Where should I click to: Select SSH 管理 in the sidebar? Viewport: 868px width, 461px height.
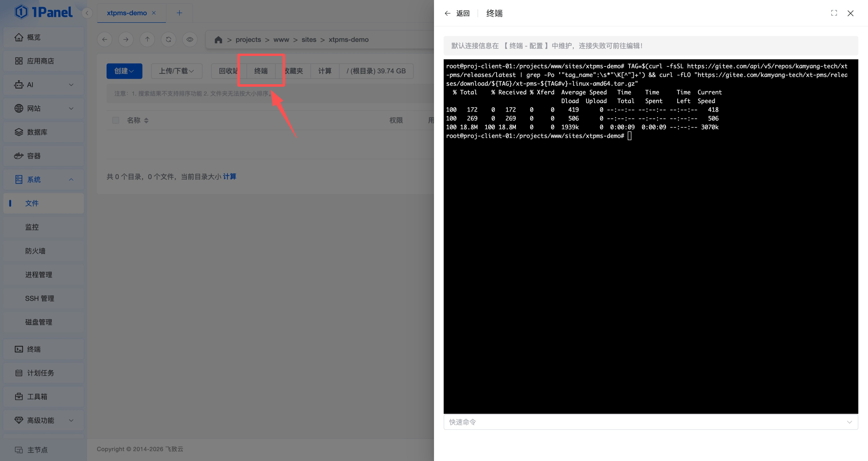[x=44, y=298]
